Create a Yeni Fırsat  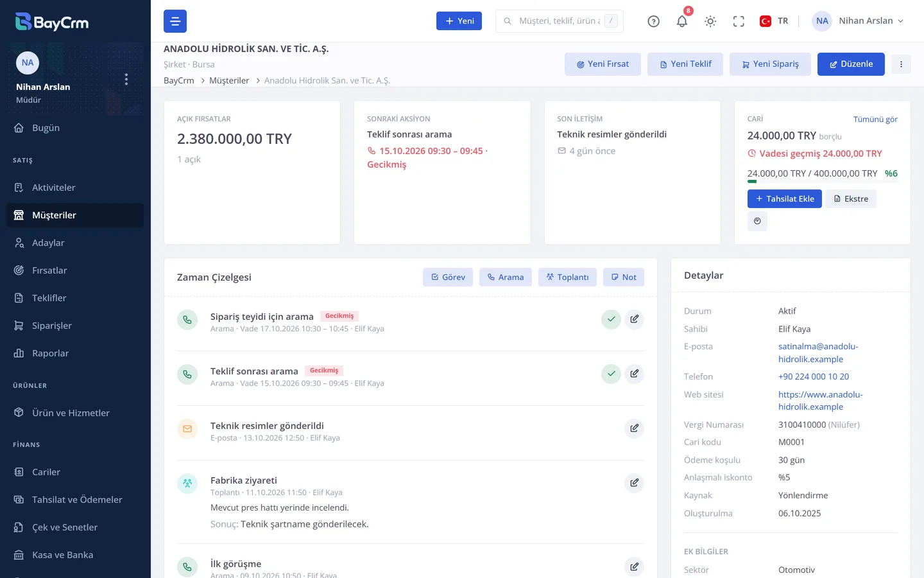click(603, 64)
